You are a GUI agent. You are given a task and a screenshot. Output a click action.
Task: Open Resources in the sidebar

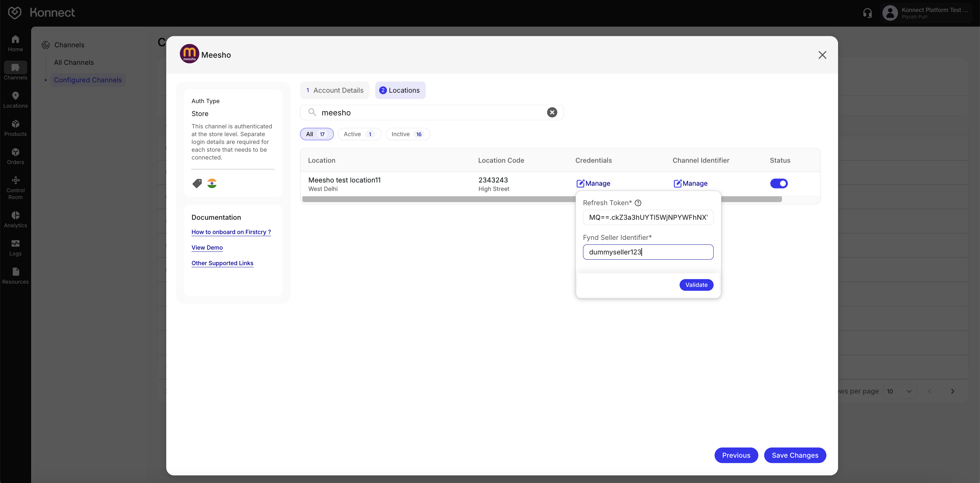click(15, 276)
